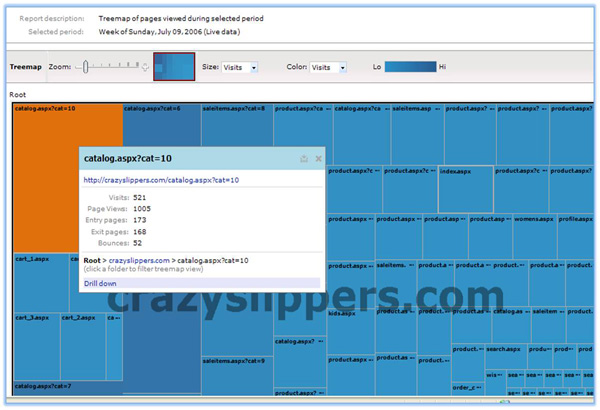The height and width of the screenshot is (410, 600).
Task: Click the Lo-Hi color gradient bar
Action: click(410, 67)
